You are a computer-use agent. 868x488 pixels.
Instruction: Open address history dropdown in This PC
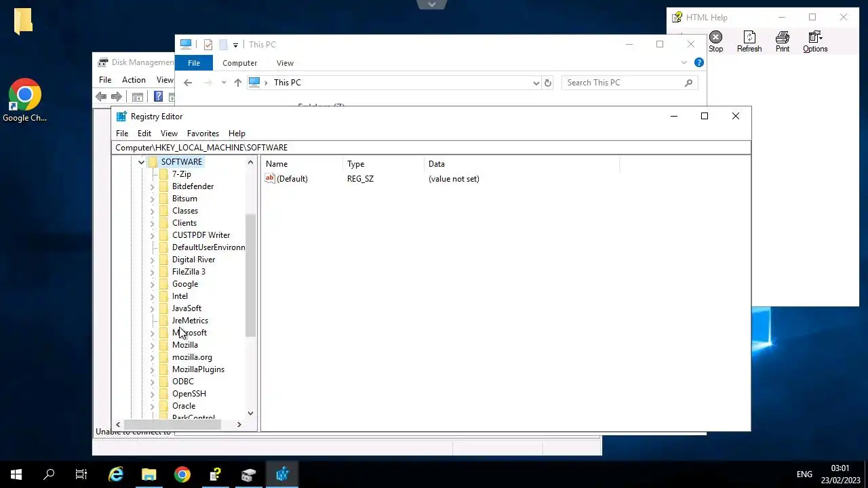click(x=536, y=83)
